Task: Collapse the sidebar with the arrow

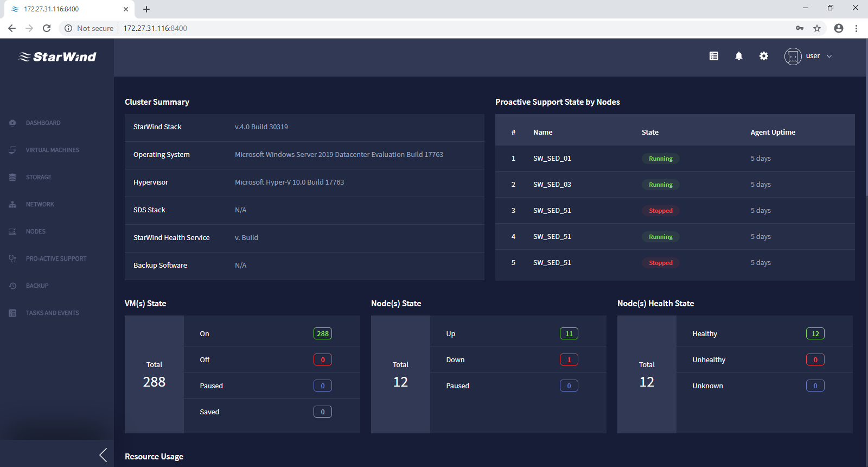Action: click(103, 455)
